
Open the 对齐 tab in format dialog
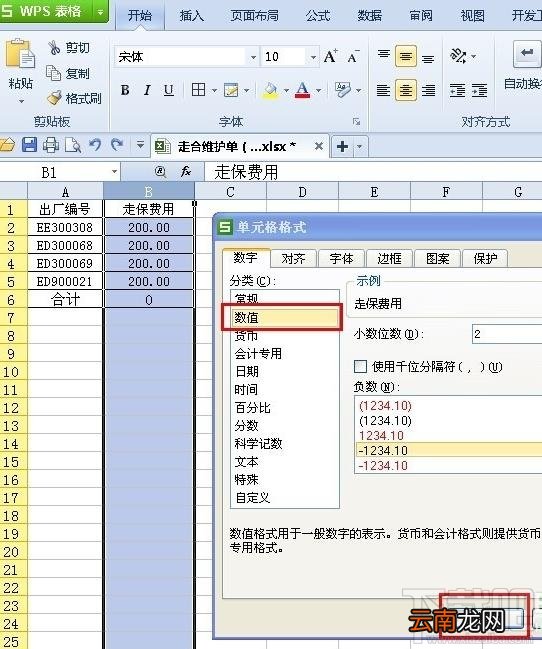point(293,259)
